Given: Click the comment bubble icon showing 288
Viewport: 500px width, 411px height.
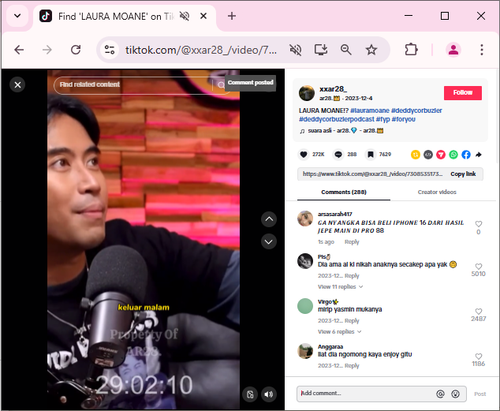Looking at the screenshot, I should pos(338,154).
